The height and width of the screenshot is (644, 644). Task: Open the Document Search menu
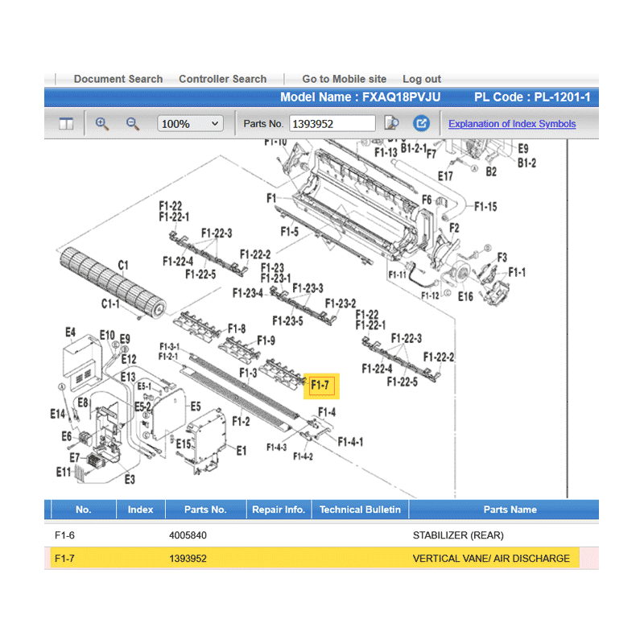118,79
